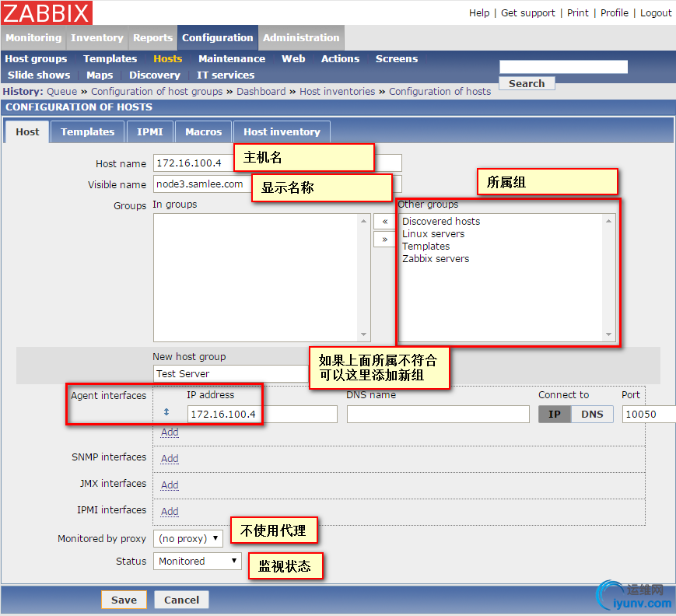Add an SNMP interface
Screen dimensions: 676x616
(170, 458)
